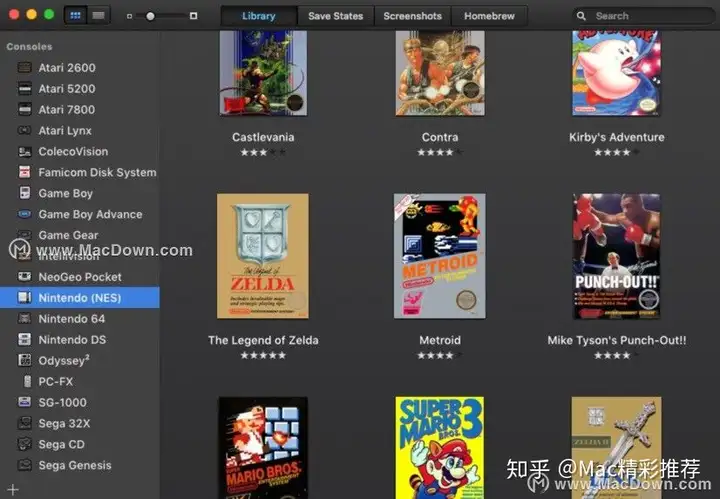
Task: Click The Legend of Zelda title
Action: pyautogui.click(x=263, y=340)
